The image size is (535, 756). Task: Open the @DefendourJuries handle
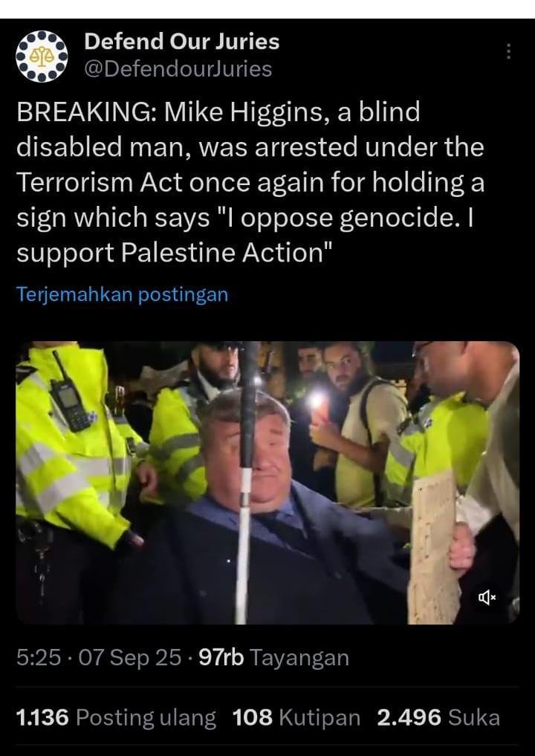[x=178, y=69]
